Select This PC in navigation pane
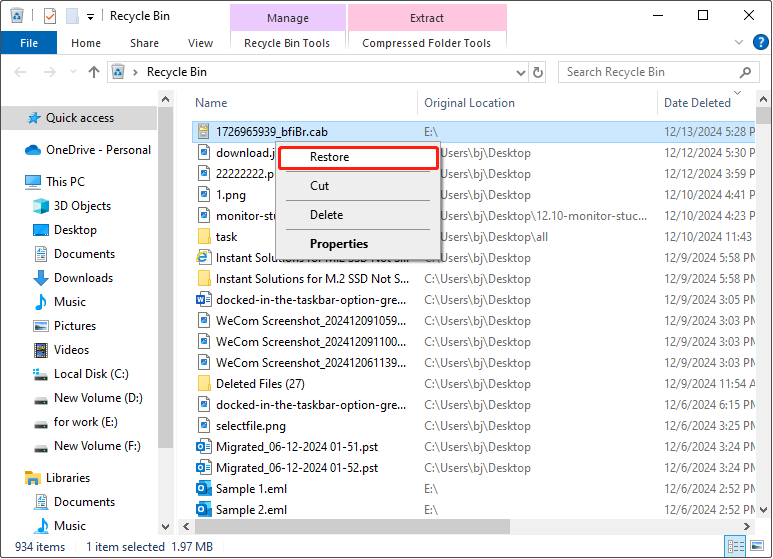 [65, 182]
